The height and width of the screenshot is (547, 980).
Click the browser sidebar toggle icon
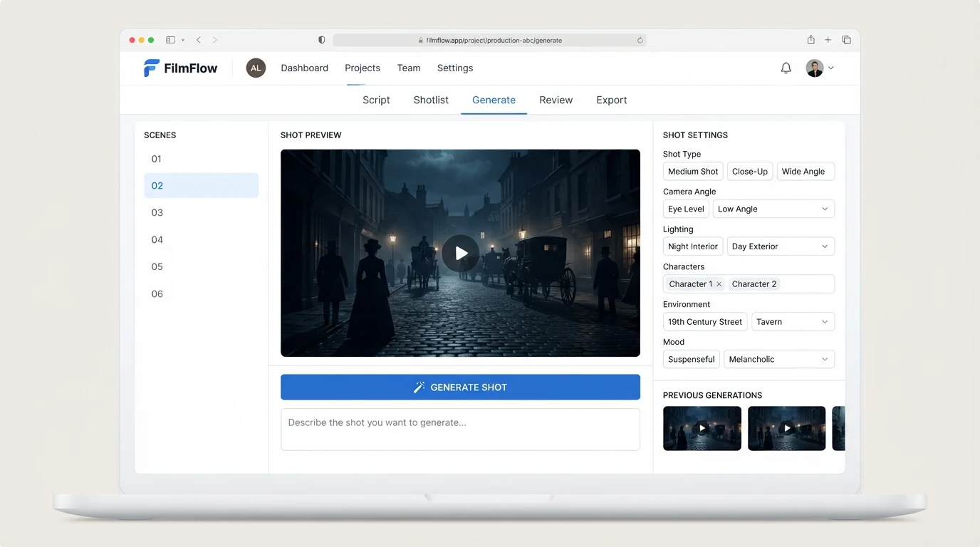click(x=171, y=41)
